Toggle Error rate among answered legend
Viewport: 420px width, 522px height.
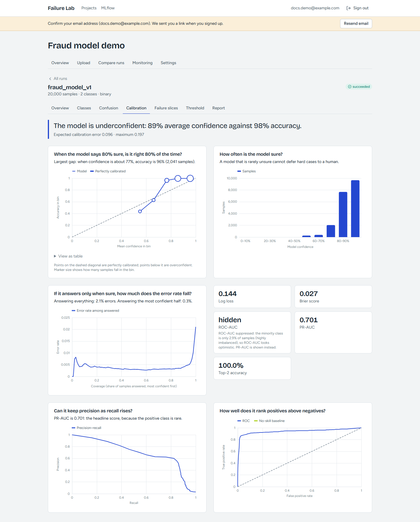(x=95, y=311)
